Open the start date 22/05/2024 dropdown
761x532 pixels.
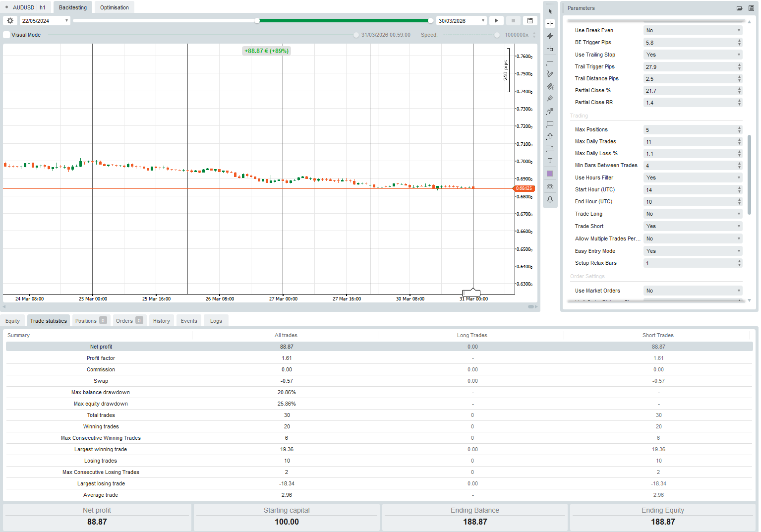click(x=67, y=20)
